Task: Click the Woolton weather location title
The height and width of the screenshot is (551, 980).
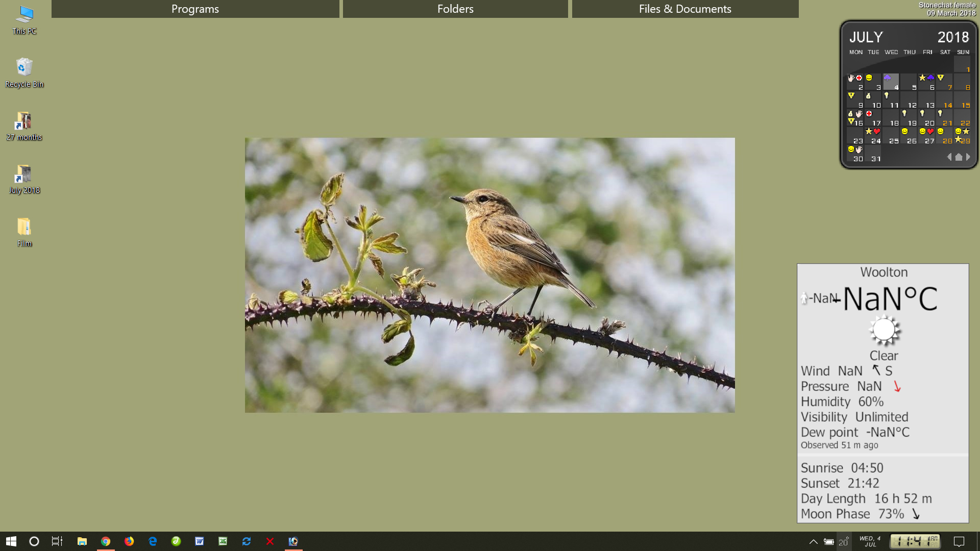Action: click(884, 272)
